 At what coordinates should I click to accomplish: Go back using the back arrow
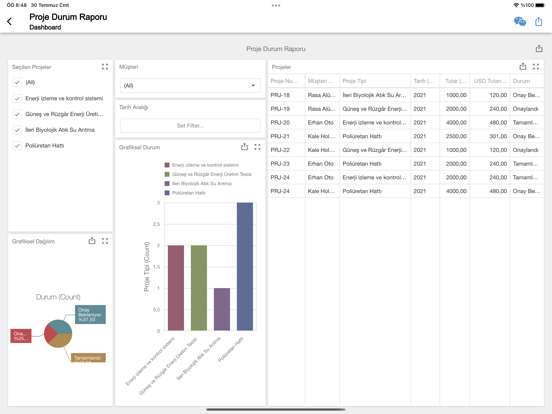tap(10, 21)
